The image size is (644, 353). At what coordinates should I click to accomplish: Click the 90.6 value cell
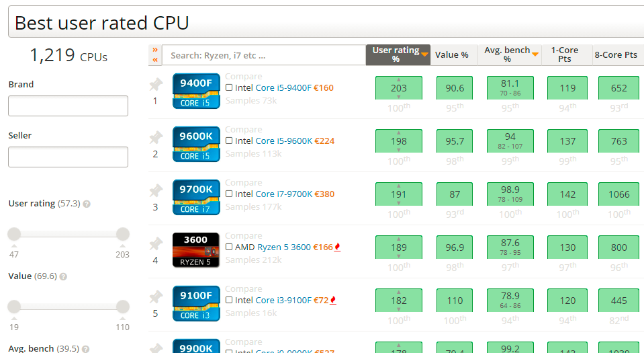pyautogui.click(x=455, y=87)
